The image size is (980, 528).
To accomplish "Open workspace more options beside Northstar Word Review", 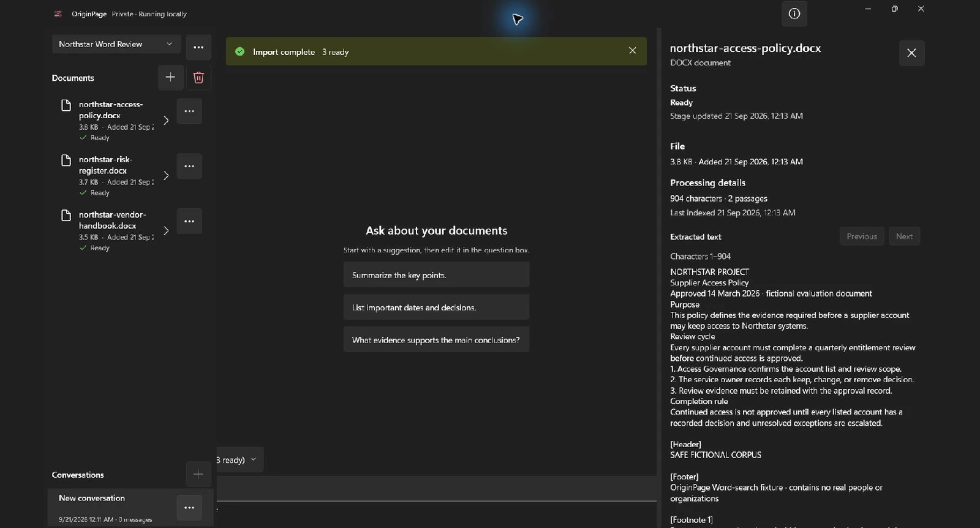I will [198, 47].
